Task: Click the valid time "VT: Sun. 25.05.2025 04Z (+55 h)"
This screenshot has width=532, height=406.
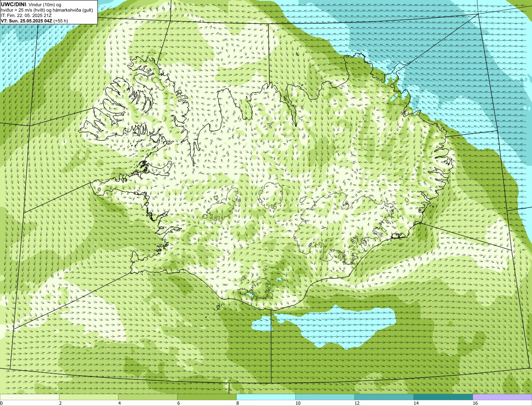Action: pos(34,20)
